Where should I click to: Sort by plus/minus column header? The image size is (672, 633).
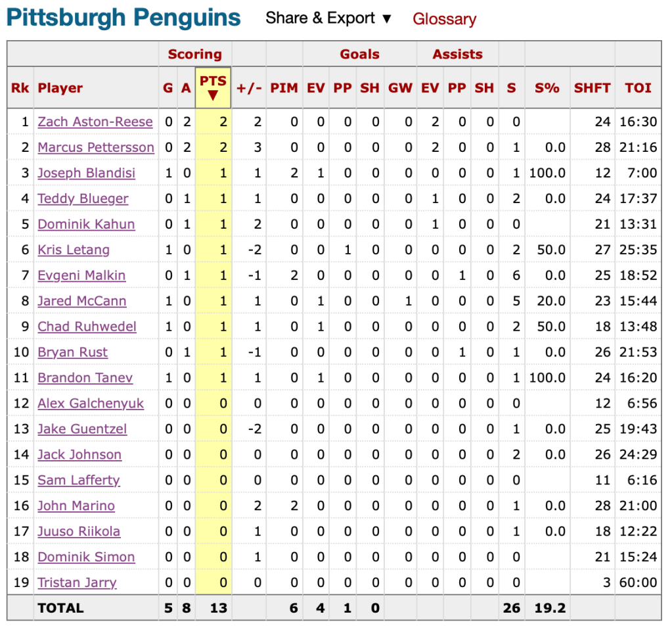pyautogui.click(x=250, y=88)
